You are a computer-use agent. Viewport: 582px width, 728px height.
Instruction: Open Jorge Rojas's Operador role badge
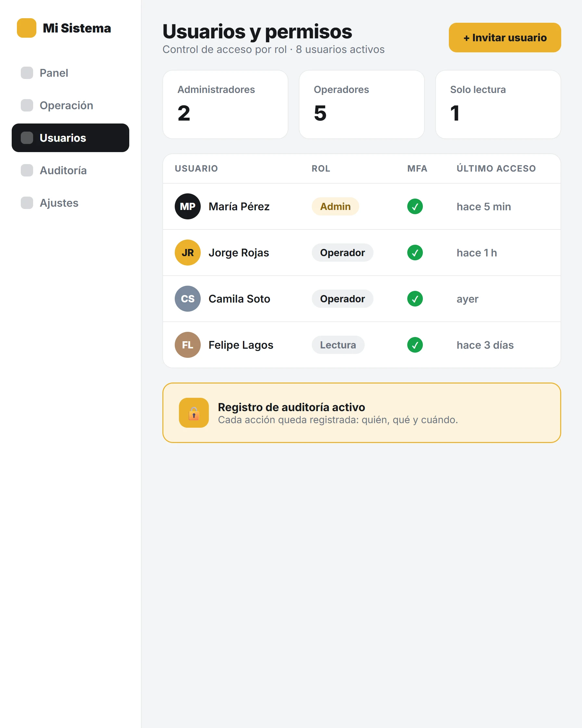[x=342, y=253]
